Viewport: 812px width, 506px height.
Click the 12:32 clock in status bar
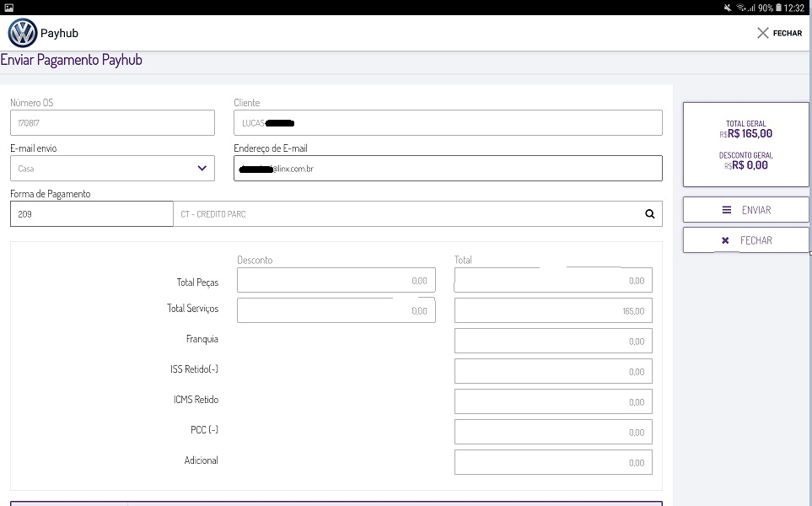coord(794,8)
